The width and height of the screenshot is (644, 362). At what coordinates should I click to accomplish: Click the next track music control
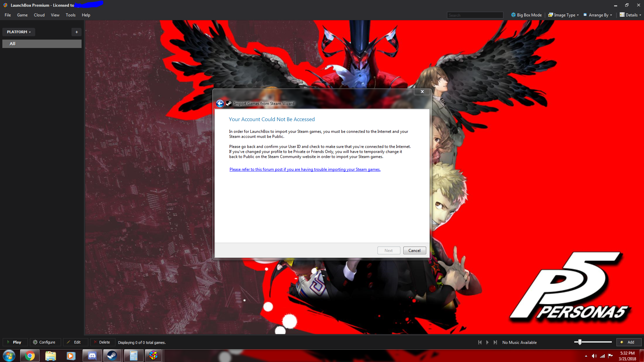495,342
